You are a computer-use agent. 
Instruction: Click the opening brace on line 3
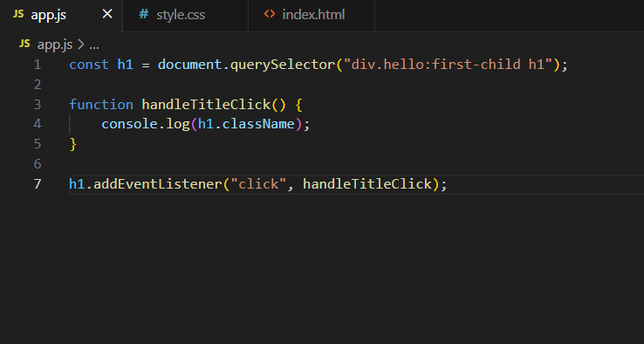point(298,105)
